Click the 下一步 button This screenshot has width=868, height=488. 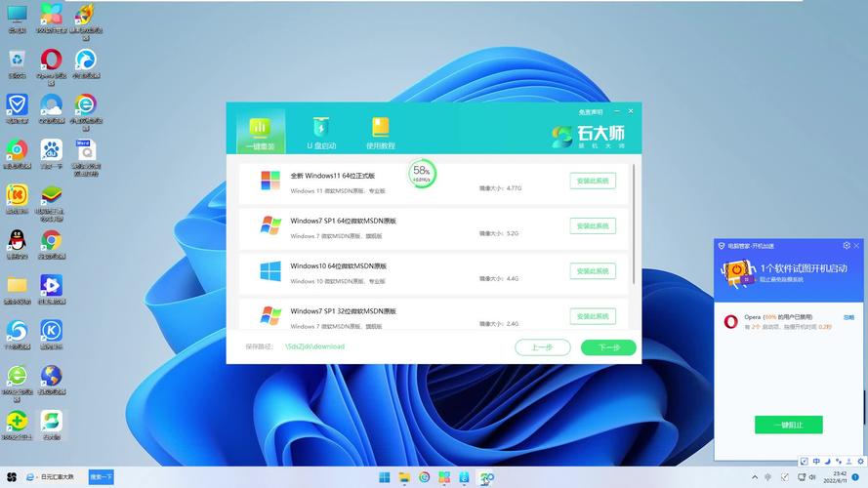point(608,347)
